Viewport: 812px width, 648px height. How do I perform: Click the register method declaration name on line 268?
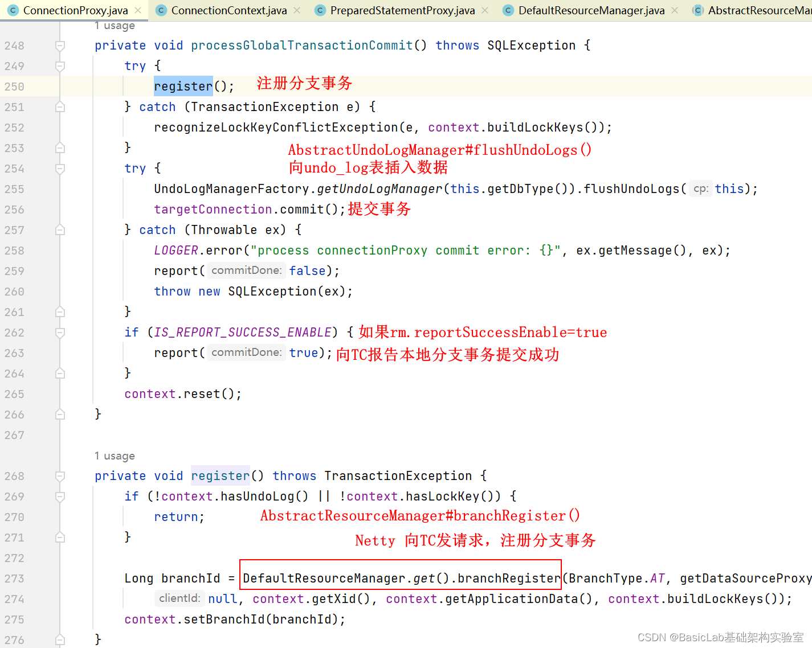(221, 476)
